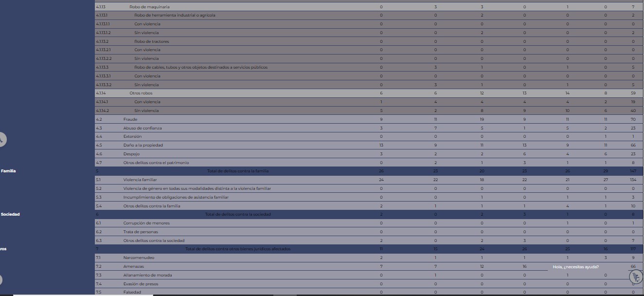This screenshot has width=644, height=296.
Task: Click the 'Narcomenudeo' row label
Action: tap(139, 258)
